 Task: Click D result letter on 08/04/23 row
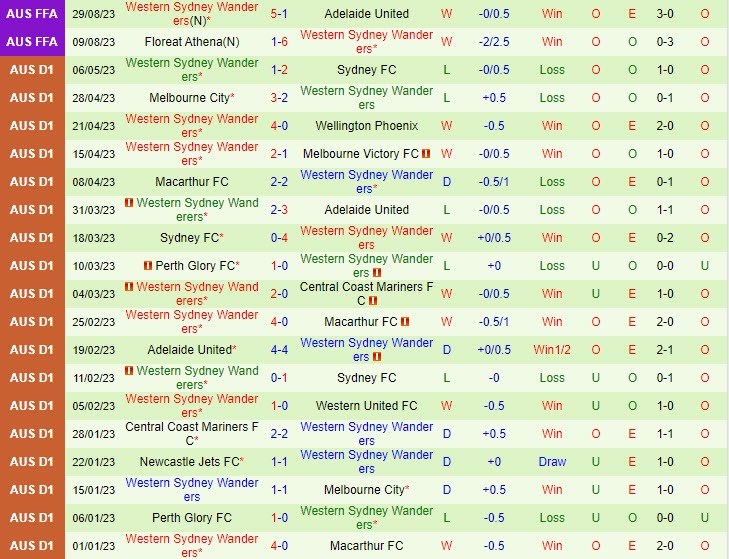point(446,182)
